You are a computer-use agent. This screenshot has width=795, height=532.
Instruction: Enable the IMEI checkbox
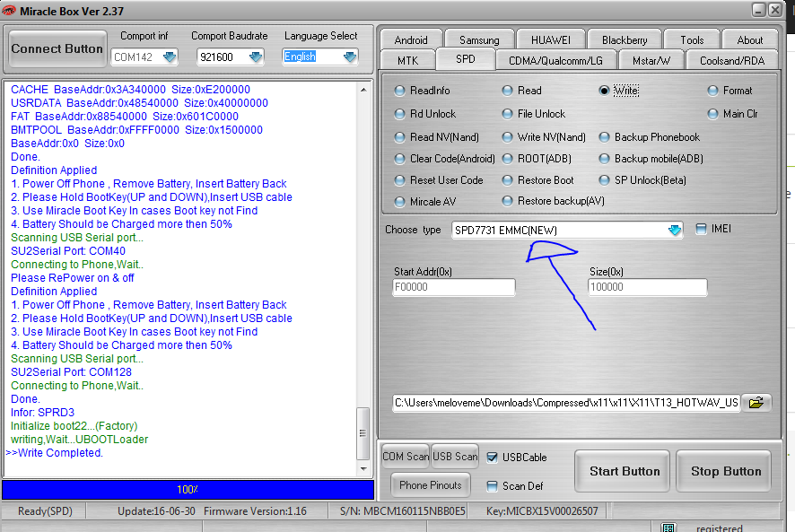(x=701, y=229)
